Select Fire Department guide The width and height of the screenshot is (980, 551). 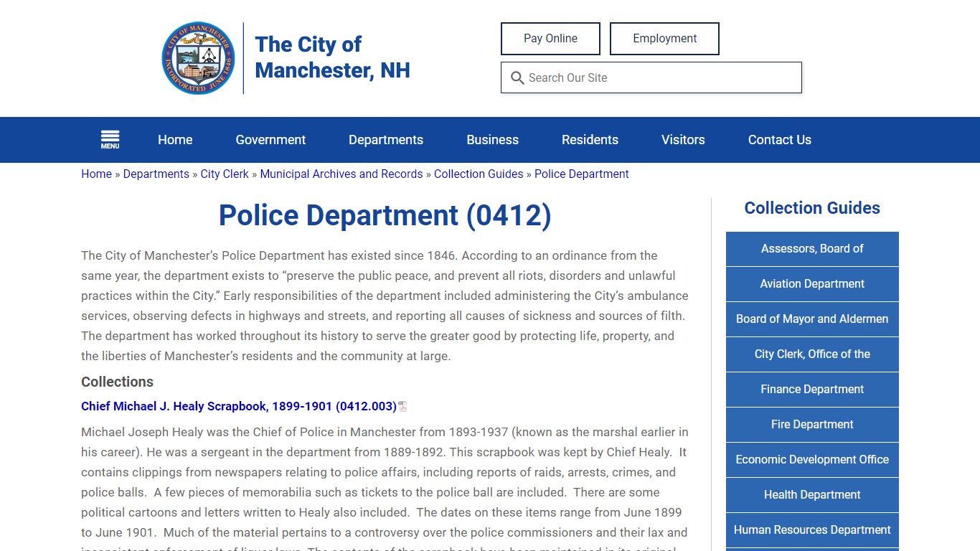click(x=812, y=425)
